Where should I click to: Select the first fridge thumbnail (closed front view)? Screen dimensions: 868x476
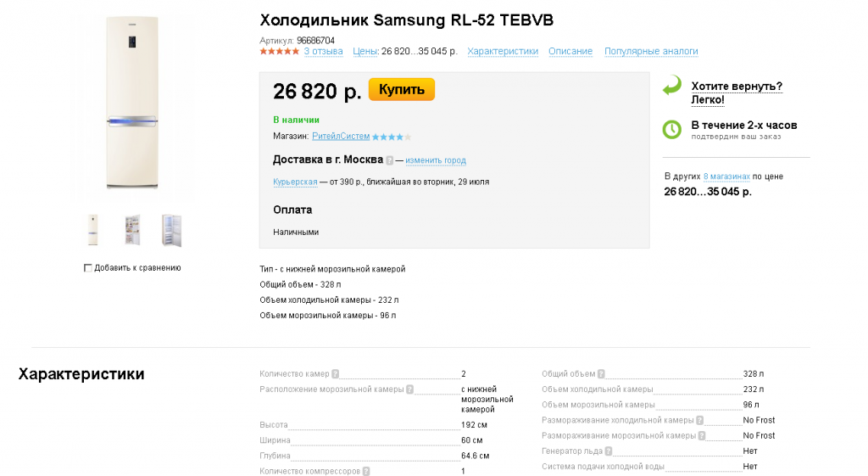click(x=92, y=230)
